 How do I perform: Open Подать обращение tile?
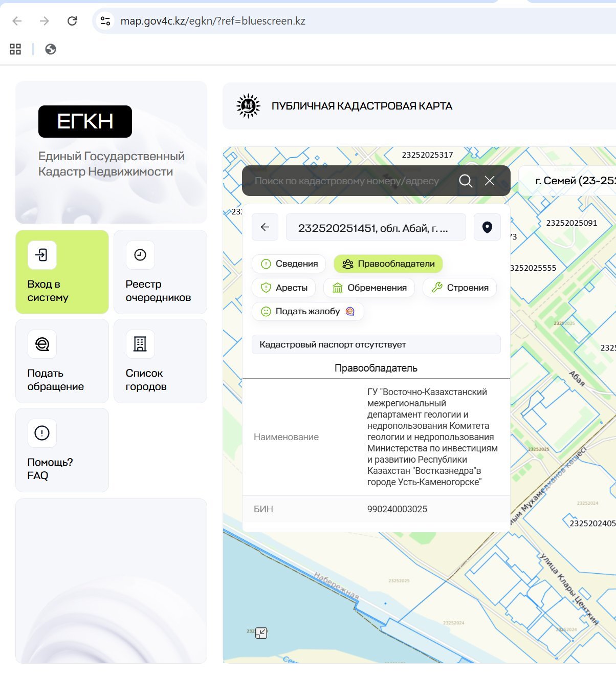[x=62, y=361]
